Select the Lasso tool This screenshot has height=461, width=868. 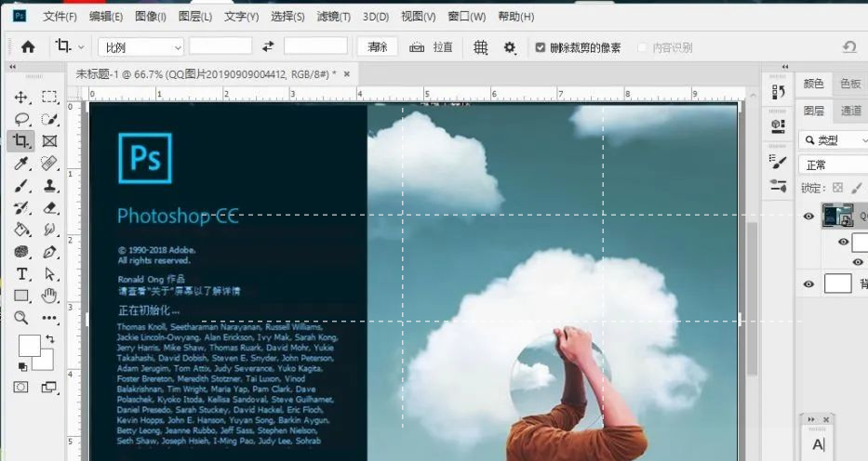21,119
